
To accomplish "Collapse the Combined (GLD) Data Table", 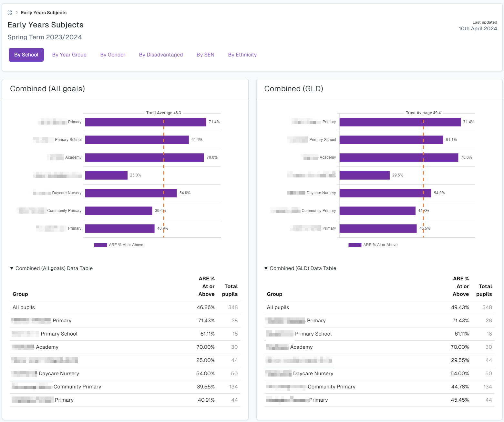I will coord(300,268).
